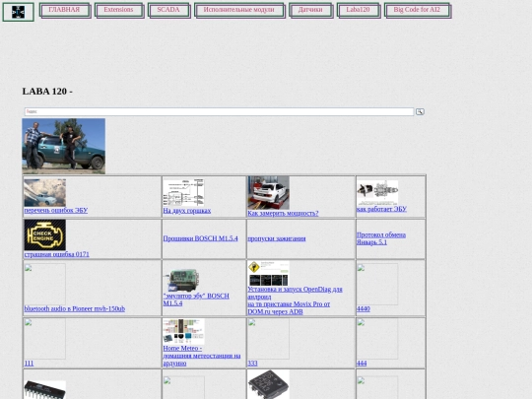Open OpenDiag screenshot thumbnail
The width and height of the screenshot is (532, 399).
coord(268,274)
